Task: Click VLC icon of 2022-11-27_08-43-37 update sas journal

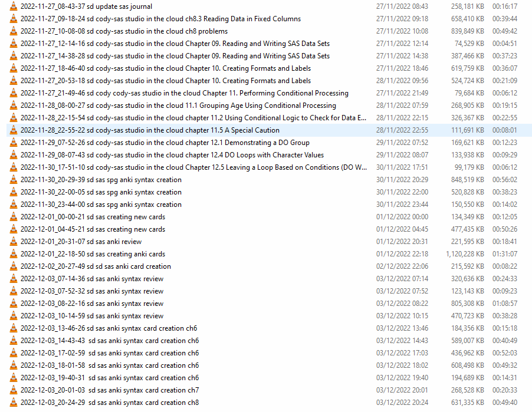Action: (14, 6)
